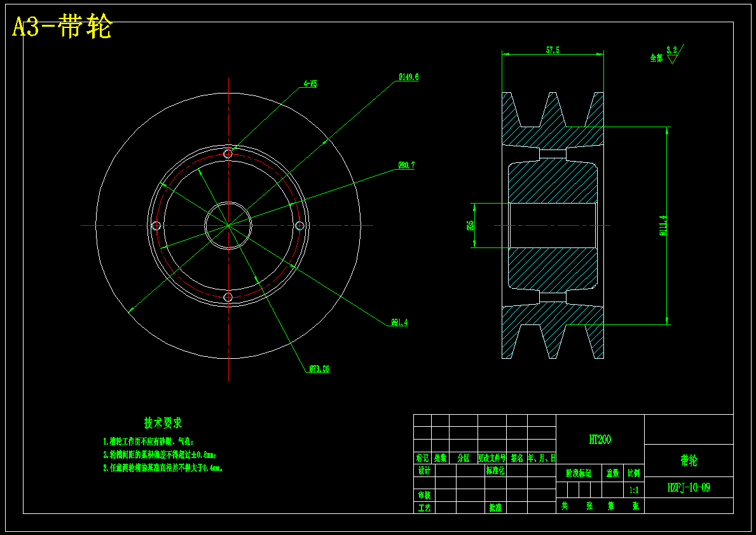Viewport: 756px width, 535px height.
Task: Click the "Ø80.7" diameter label
Action: click(x=406, y=165)
